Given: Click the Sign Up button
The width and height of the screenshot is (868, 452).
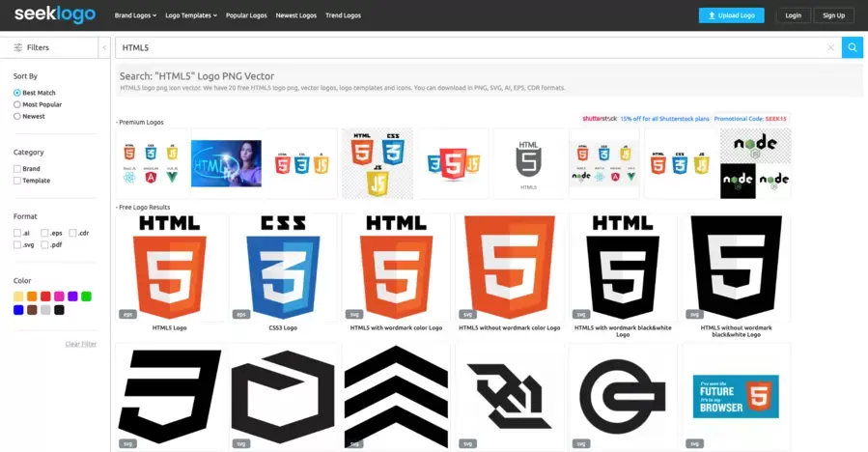Looking at the screenshot, I should 833,15.
